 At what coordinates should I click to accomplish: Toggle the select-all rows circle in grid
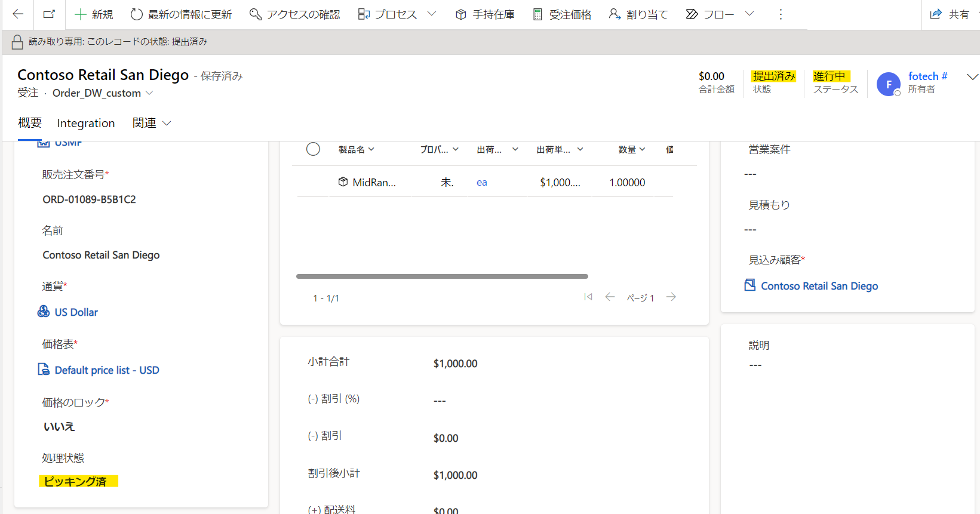tap(313, 149)
